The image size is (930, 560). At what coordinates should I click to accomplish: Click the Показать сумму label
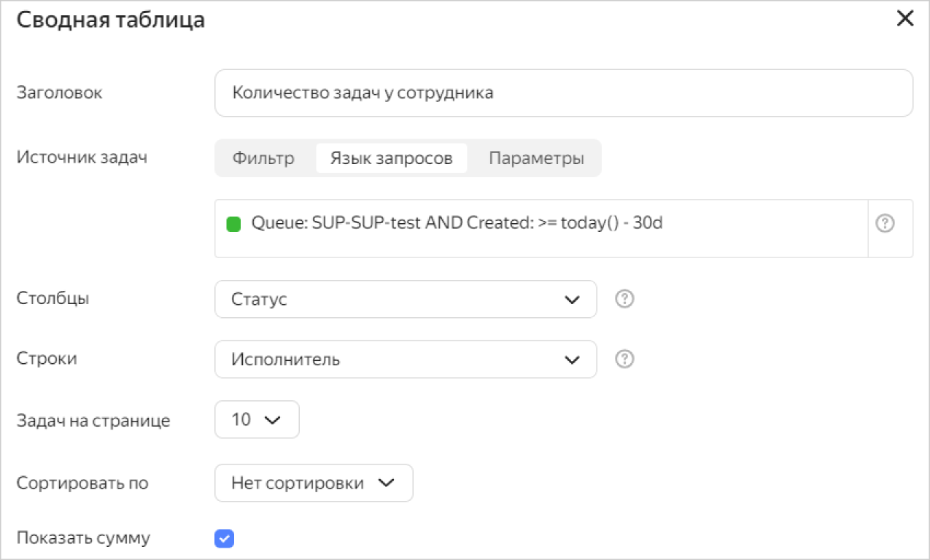pos(83,539)
